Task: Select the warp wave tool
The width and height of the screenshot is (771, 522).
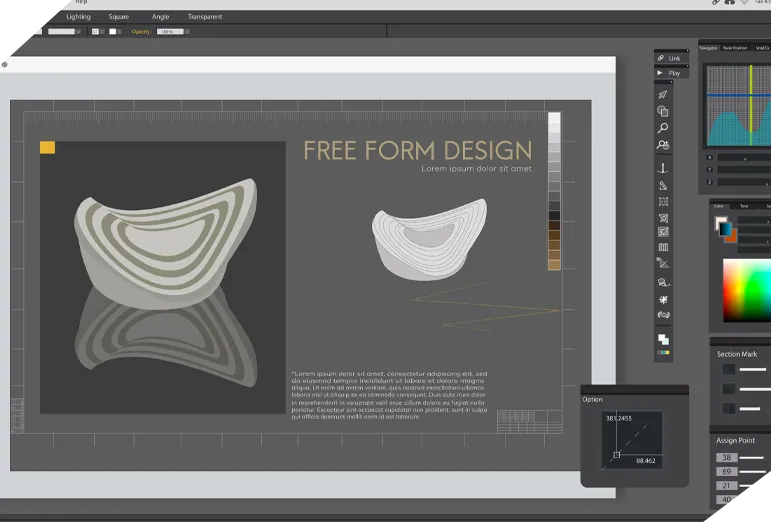Action: pos(663,315)
